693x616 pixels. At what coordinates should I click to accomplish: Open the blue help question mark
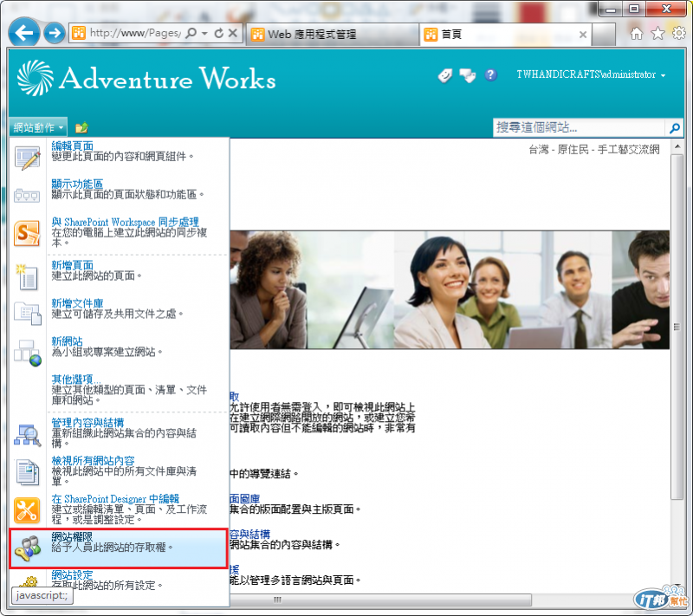(x=490, y=75)
